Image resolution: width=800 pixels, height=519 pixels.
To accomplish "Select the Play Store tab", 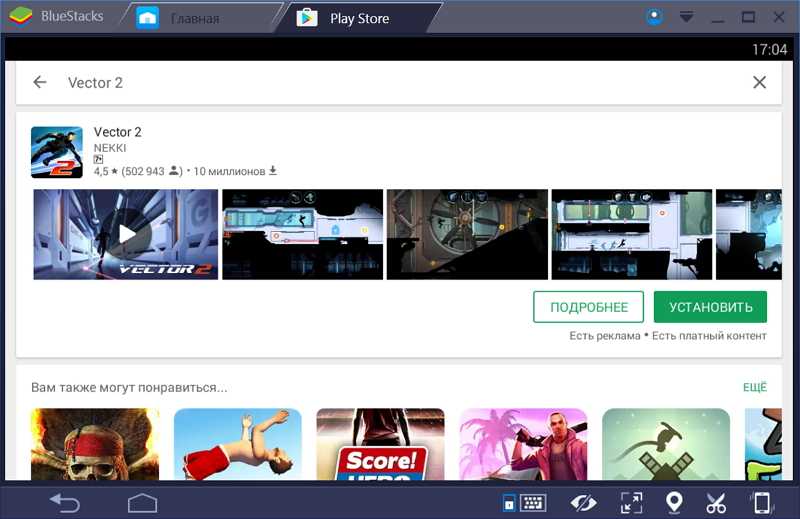I will [x=357, y=18].
